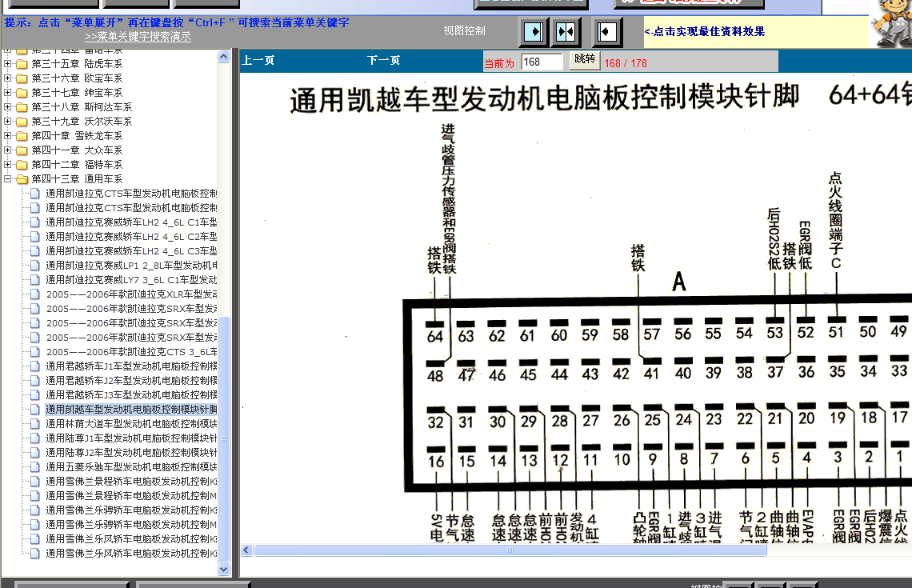Open the 菜单关键字搜索演示 link
This screenshot has height=588, width=912.
coord(138,36)
